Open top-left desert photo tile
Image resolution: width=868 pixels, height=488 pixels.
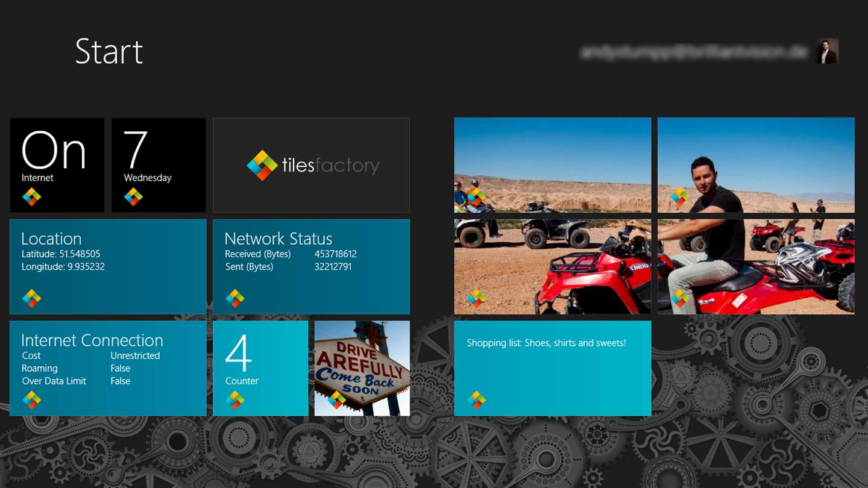(553, 165)
